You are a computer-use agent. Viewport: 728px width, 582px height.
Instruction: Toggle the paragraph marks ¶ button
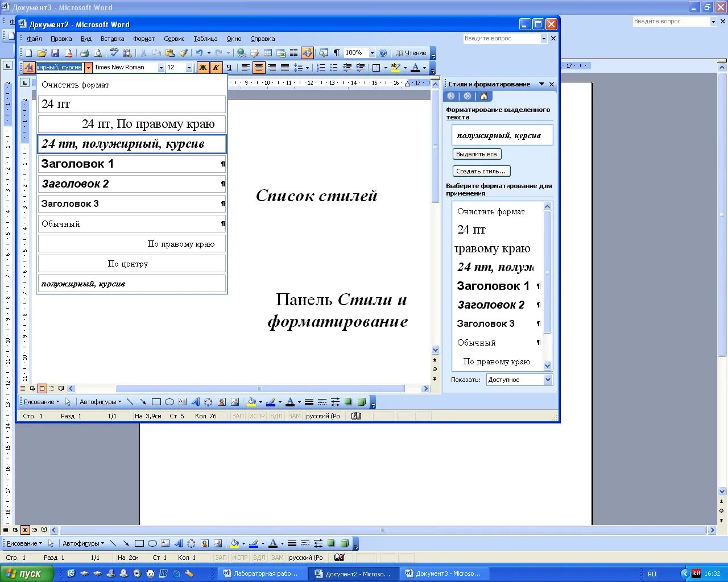(336, 53)
